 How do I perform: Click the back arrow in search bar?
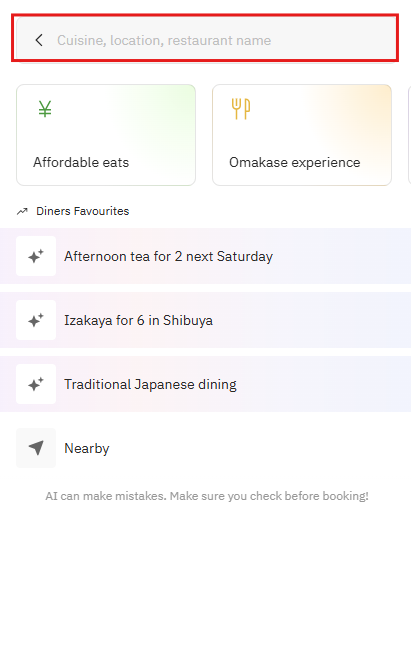click(39, 40)
